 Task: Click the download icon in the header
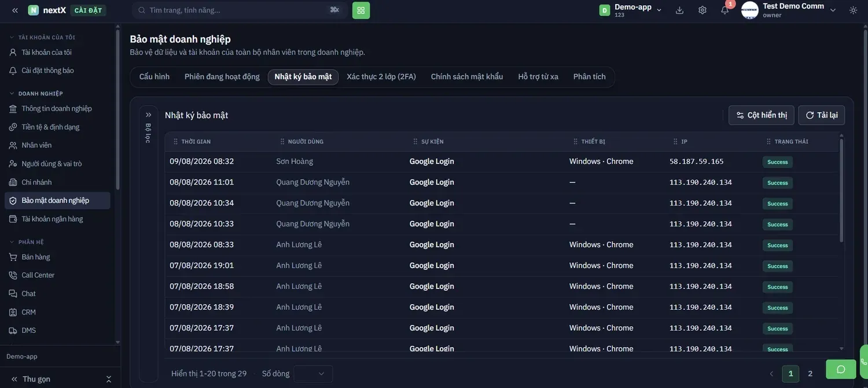click(x=679, y=10)
